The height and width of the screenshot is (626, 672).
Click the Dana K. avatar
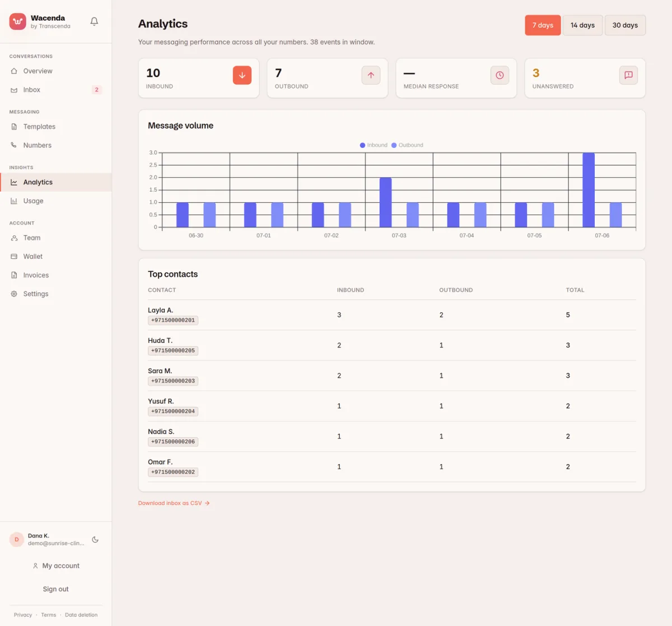coord(17,540)
